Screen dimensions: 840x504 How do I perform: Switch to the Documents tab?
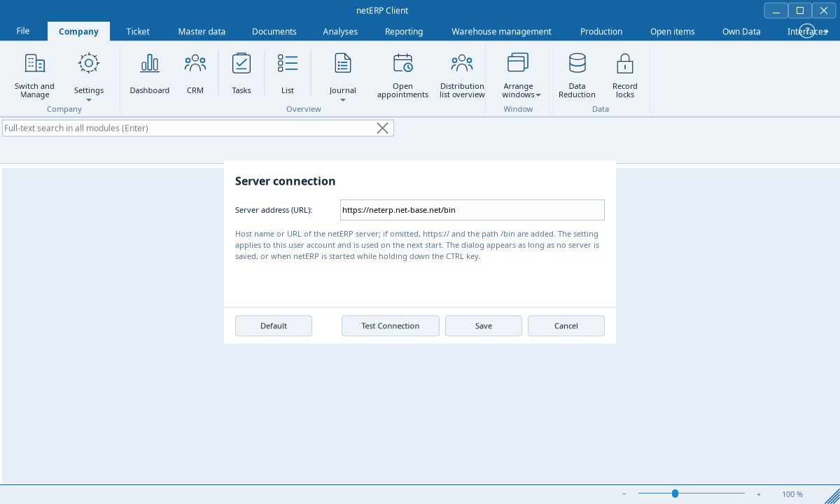point(274,31)
